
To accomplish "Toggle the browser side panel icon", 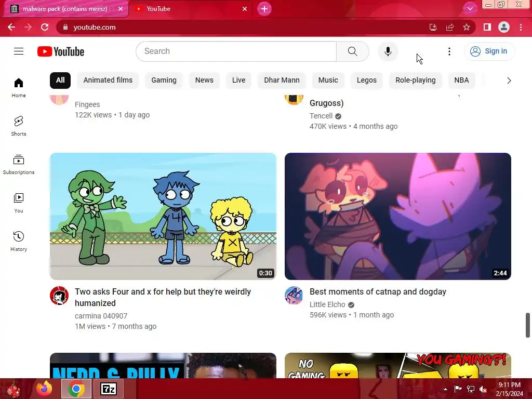I will [x=487, y=27].
